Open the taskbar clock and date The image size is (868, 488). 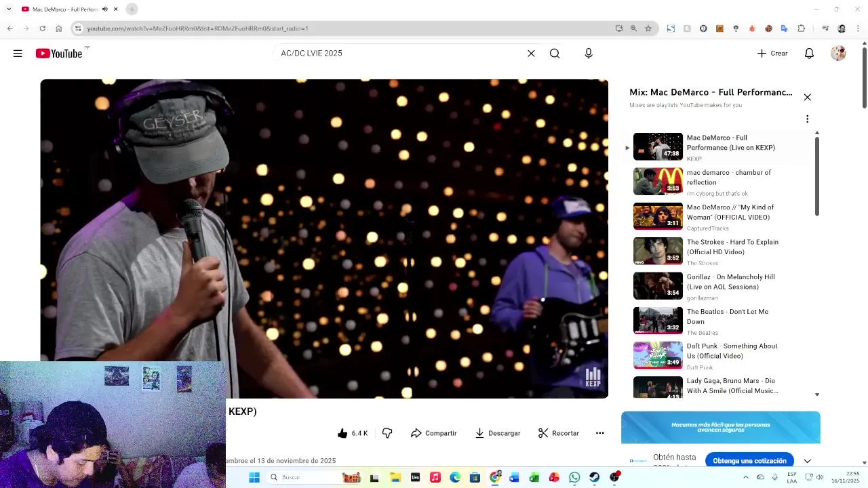coord(845,477)
